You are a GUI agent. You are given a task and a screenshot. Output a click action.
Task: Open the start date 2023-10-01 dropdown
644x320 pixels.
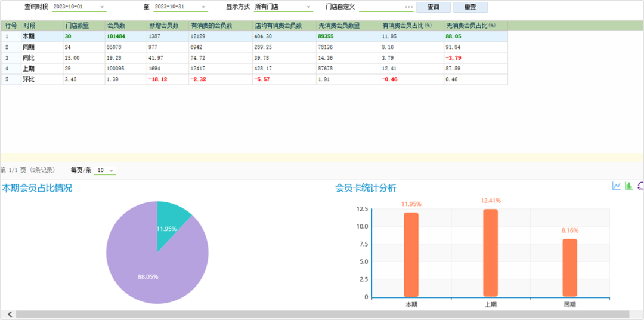pyautogui.click(x=103, y=7)
